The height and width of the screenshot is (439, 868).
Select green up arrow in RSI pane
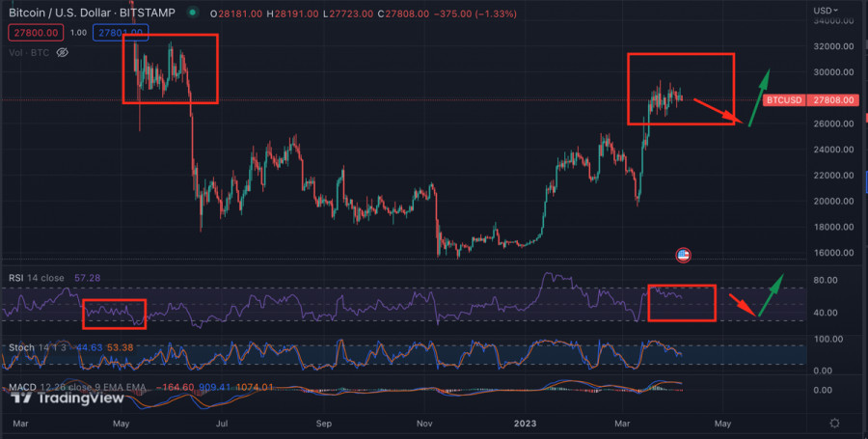pyautogui.click(x=771, y=296)
